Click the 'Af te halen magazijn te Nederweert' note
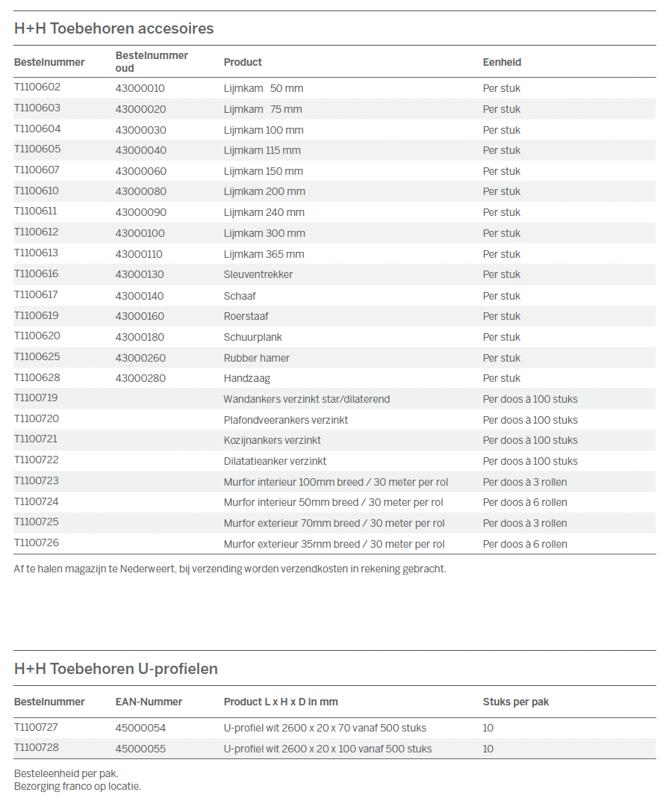 (x=230, y=569)
